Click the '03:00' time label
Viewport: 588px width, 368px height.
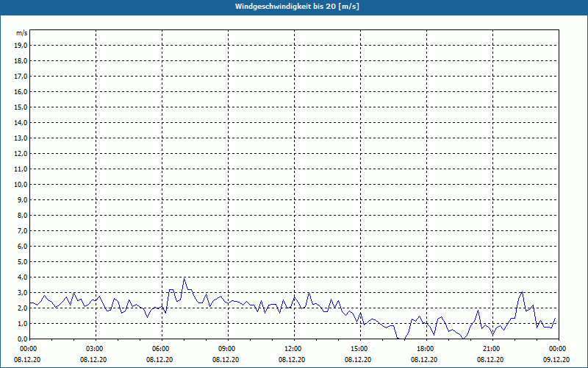[96, 349]
